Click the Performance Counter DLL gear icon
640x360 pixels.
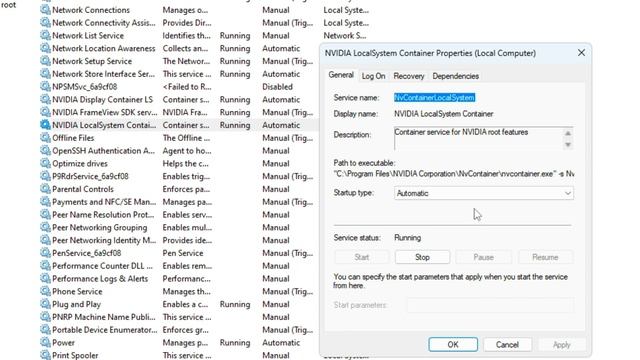coord(45,266)
